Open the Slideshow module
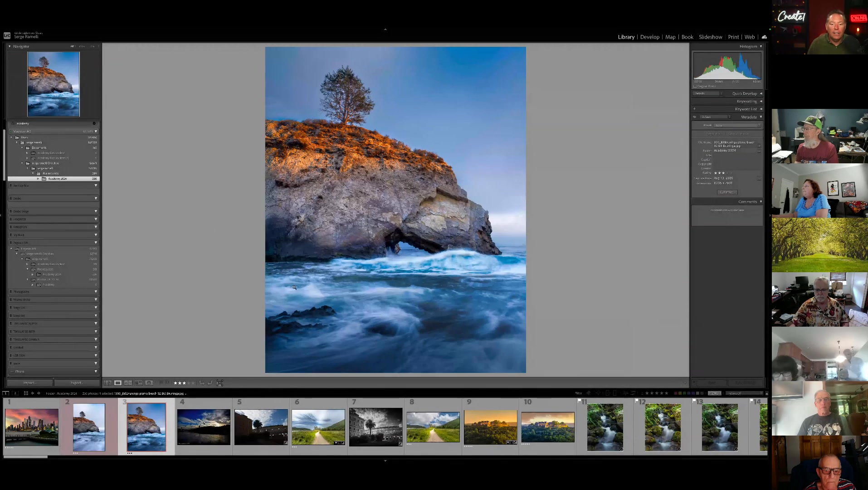 point(711,37)
